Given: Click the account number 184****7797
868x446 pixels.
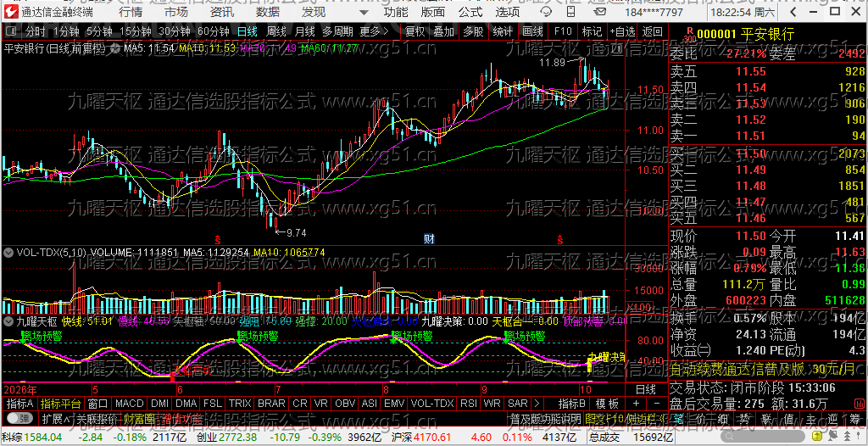Looking at the screenshot, I should [x=654, y=12].
